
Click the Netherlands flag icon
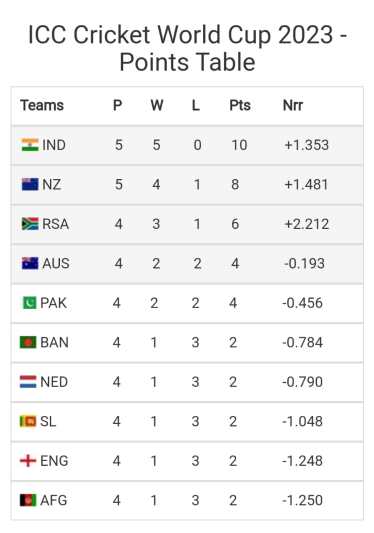pyautogui.click(x=28, y=382)
